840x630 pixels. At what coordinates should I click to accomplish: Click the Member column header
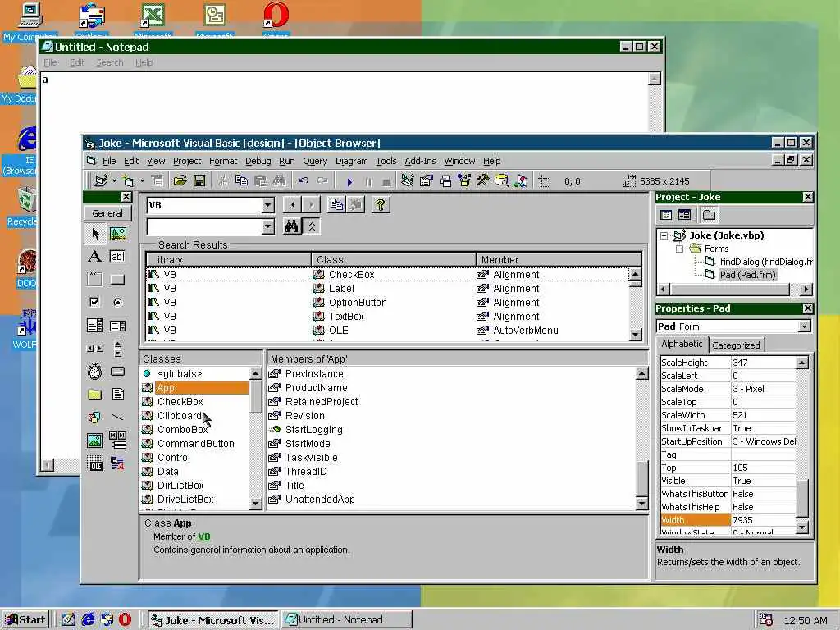559,260
